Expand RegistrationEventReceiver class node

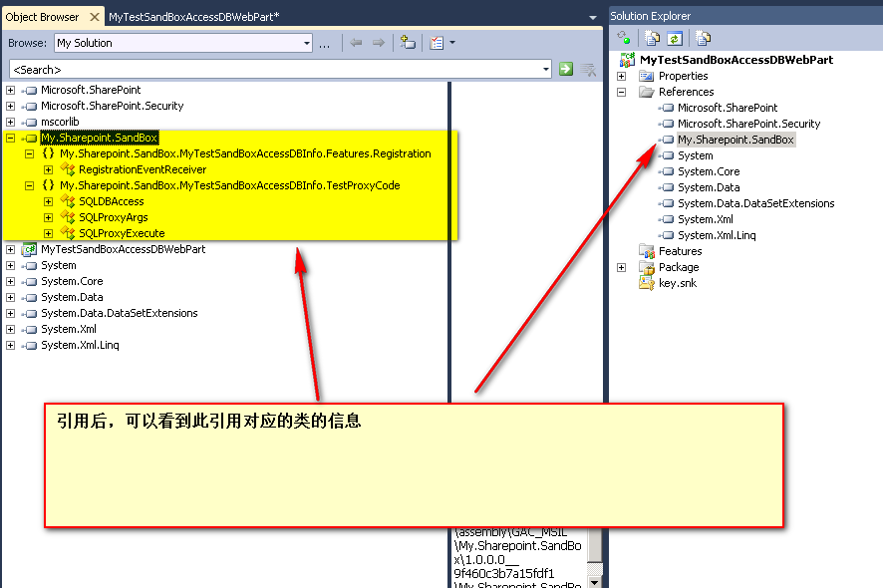pyautogui.click(x=49, y=169)
